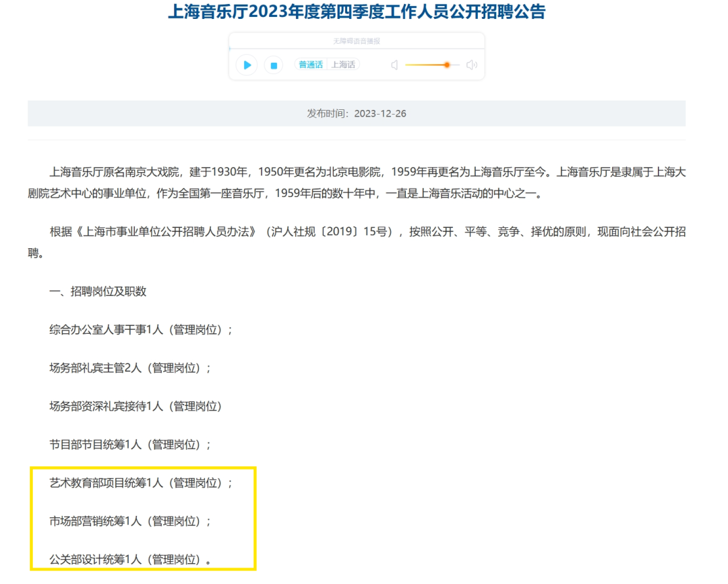Stop the audio playback
This screenshot has height=584, width=728.
click(274, 65)
